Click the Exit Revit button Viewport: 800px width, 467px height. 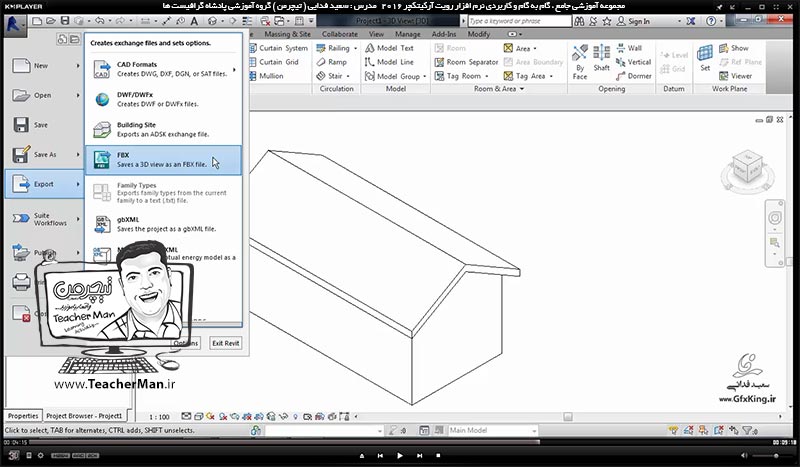coord(226,343)
